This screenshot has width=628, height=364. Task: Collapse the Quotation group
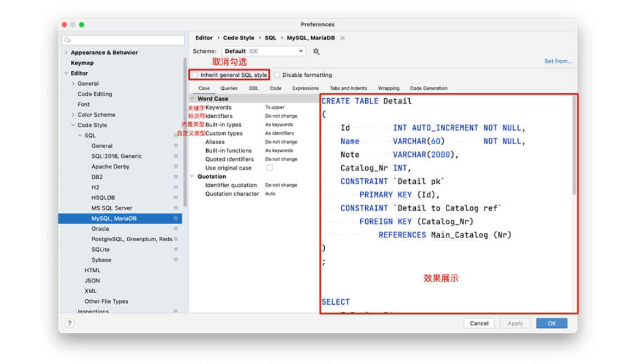(193, 177)
